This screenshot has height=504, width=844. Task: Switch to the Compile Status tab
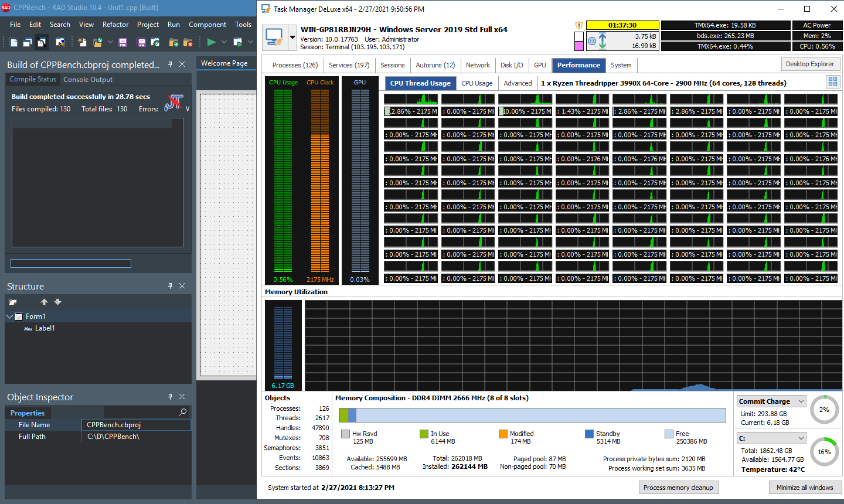33,79
